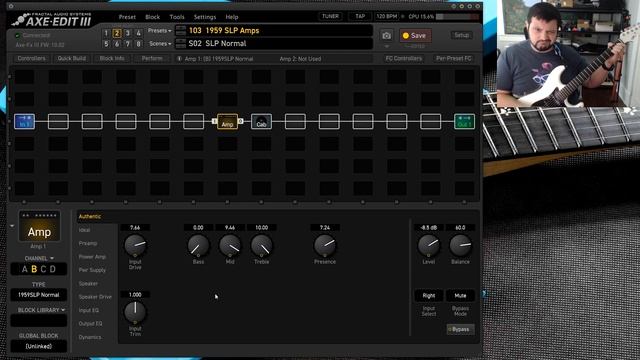640x360 pixels.
Task: Click the Axe-Edit III logo
Action: 52,20
